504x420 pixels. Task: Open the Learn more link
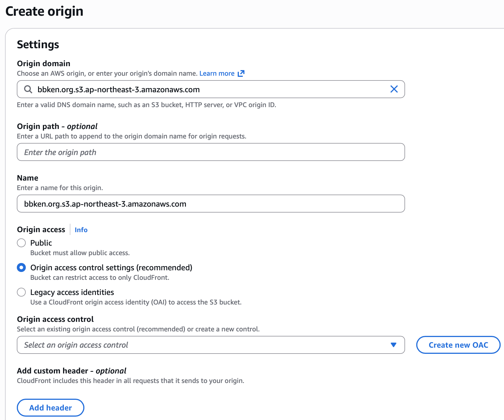pos(217,73)
